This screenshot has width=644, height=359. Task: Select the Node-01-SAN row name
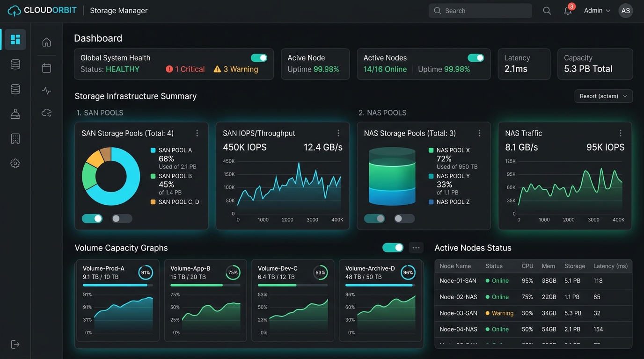(x=458, y=281)
